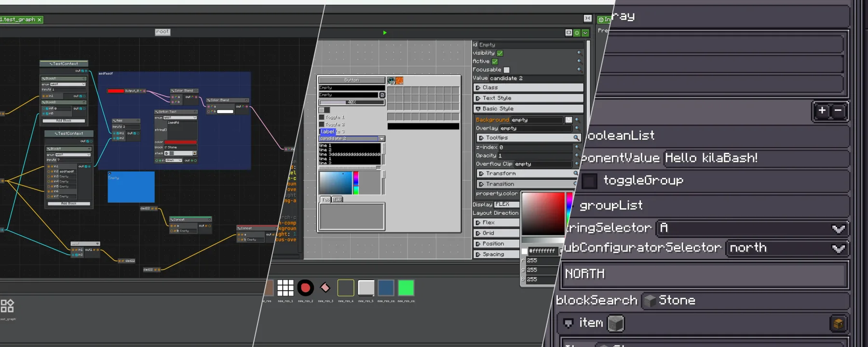Click the orange icon at the top of the preview widget

click(x=399, y=80)
